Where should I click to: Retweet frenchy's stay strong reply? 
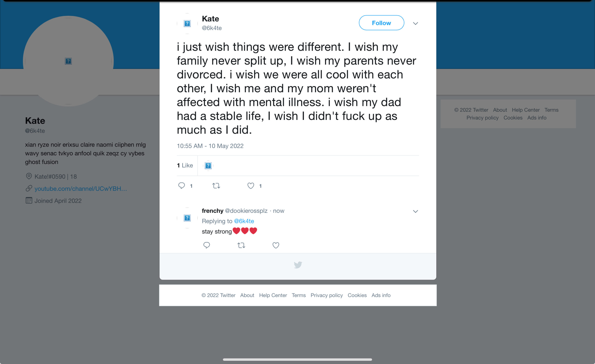coord(241,245)
